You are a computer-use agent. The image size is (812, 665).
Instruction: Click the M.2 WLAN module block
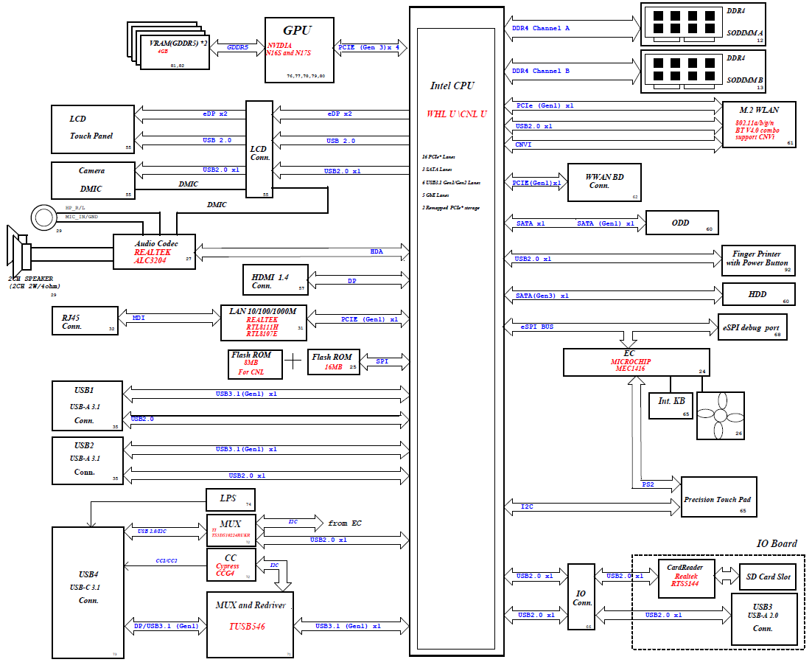tap(759, 124)
